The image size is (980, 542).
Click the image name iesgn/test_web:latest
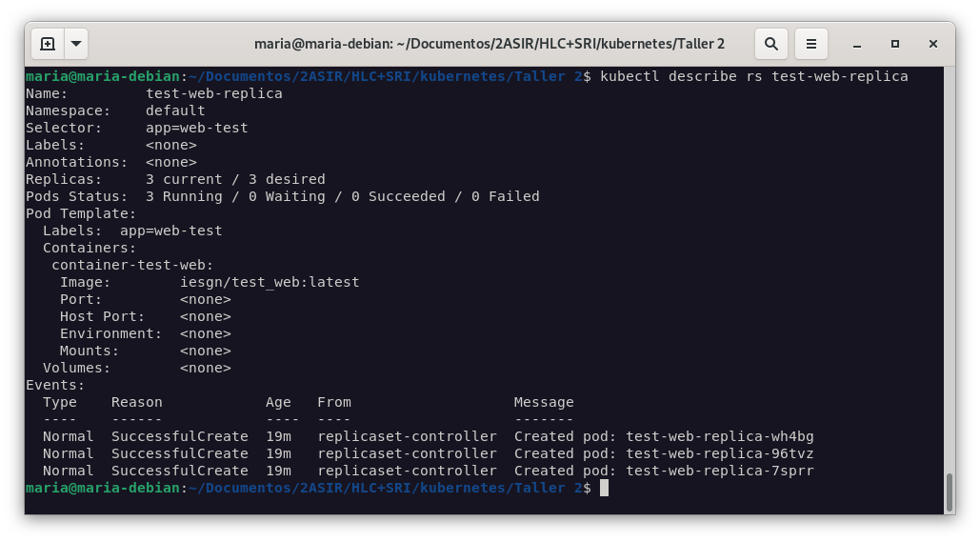(x=270, y=282)
